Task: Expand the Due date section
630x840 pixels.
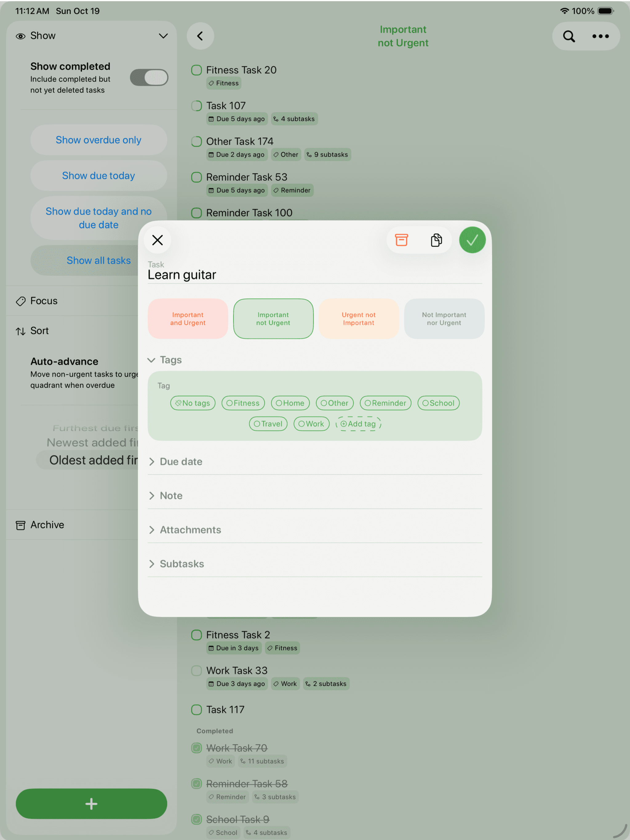Action: [181, 462]
